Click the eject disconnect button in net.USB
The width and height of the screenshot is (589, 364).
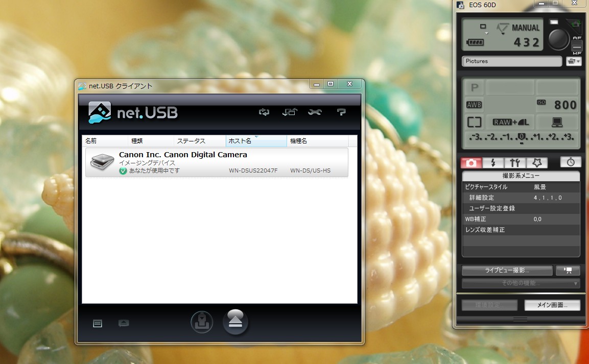click(235, 322)
